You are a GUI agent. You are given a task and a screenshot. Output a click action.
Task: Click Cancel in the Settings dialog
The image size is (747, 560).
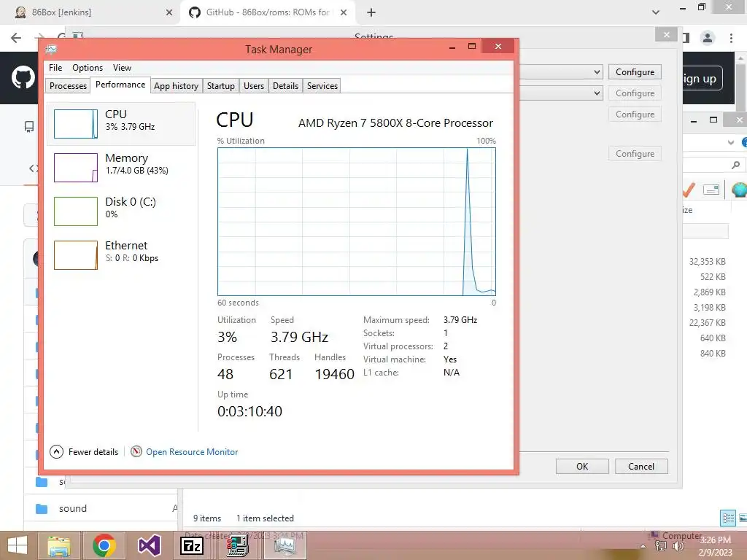coord(641,466)
